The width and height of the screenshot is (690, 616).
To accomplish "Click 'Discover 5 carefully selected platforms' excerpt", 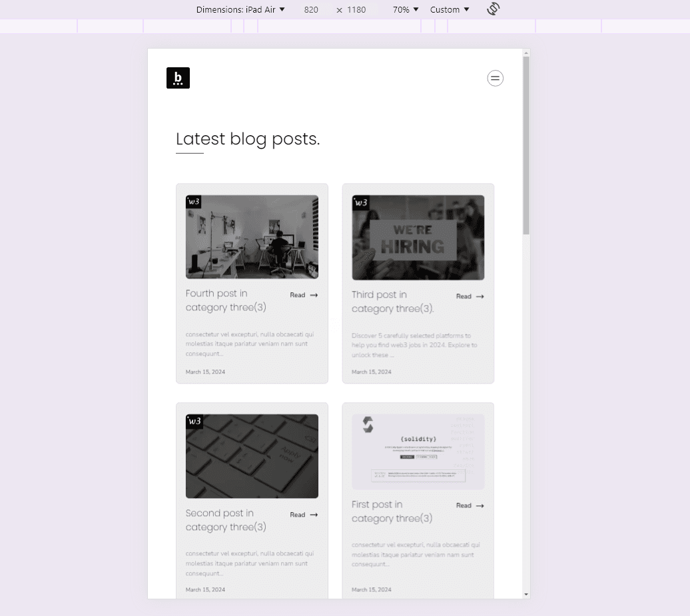I will 414,345.
